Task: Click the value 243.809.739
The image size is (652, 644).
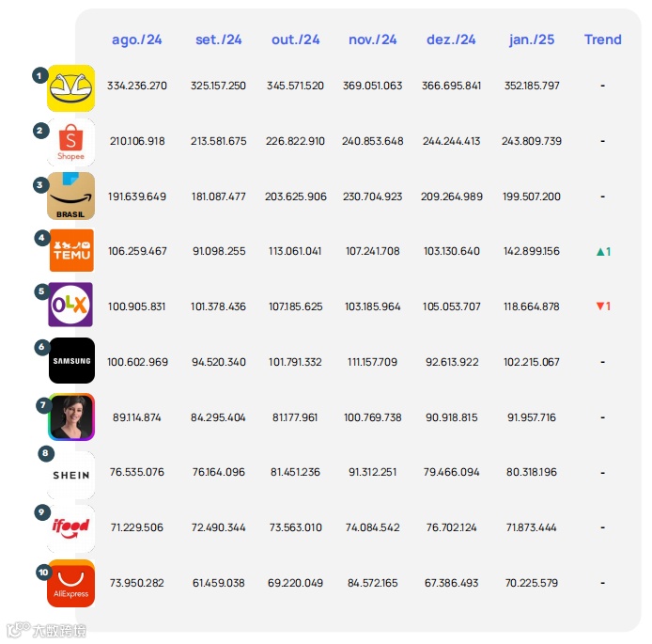Action: coord(532,141)
